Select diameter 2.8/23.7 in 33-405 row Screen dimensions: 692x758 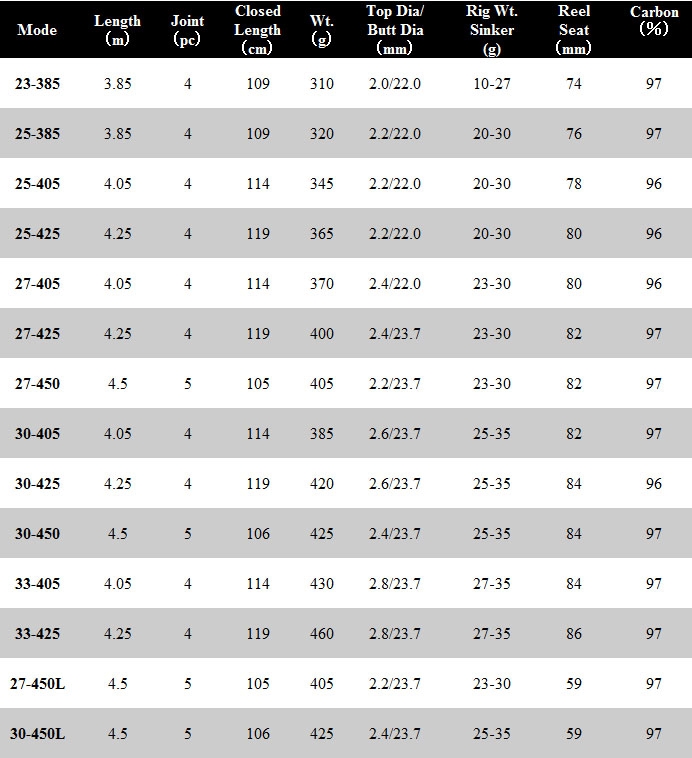click(x=395, y=584)
